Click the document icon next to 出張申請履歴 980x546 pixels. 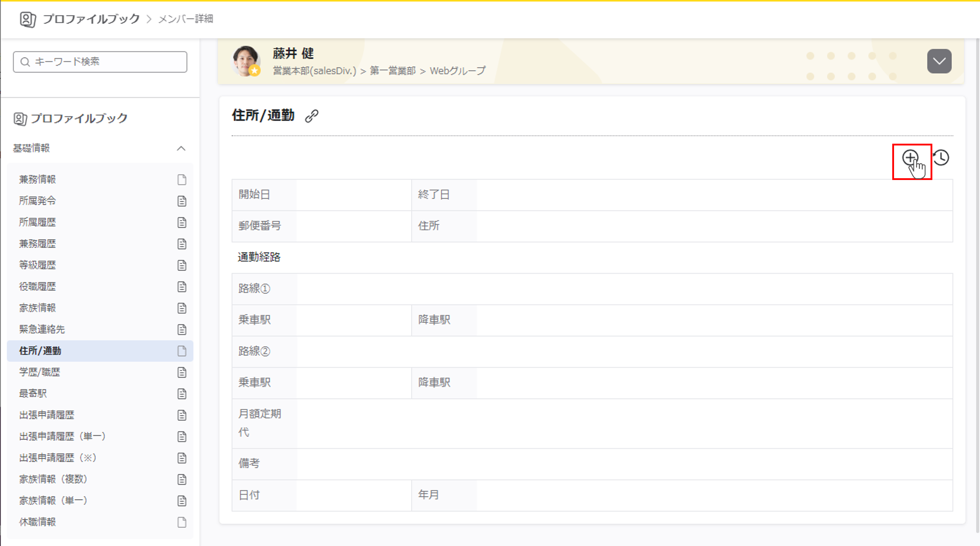(182, 415)
